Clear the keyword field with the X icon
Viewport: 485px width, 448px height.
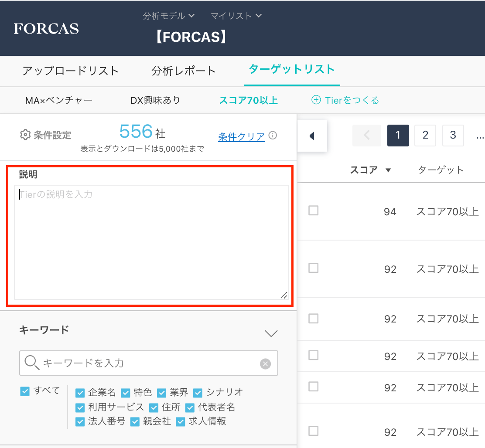click(265, 363)
